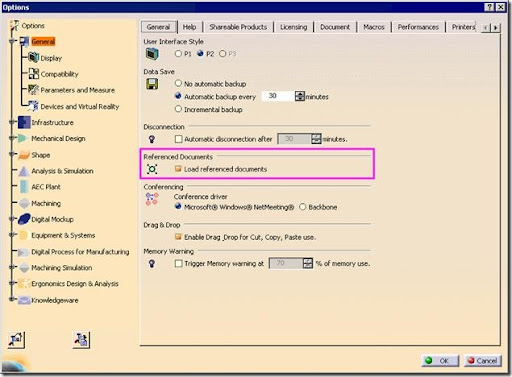Enable Trigger Memory warning checkbox
512x377 pixels.
pos(179,263)
